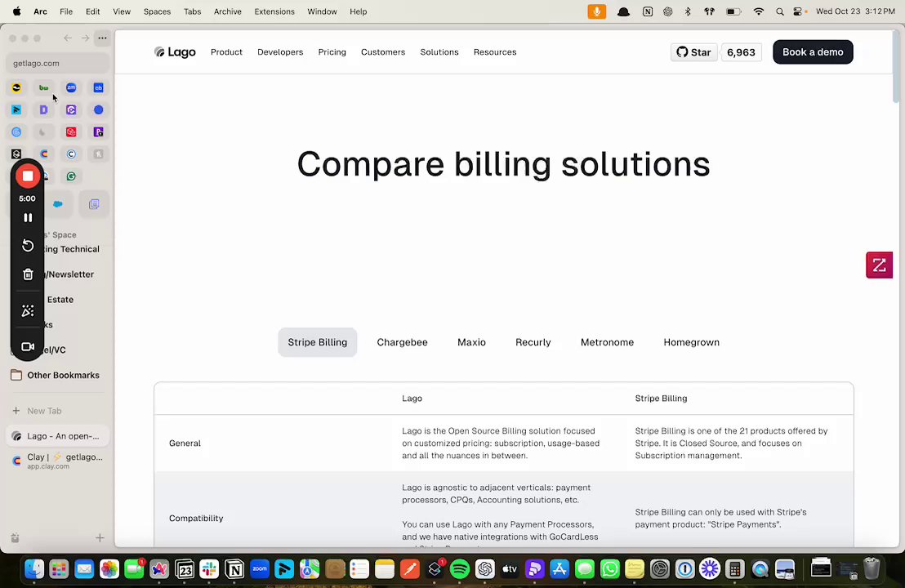Go back with the Arc back arrow

coord(68,38)
